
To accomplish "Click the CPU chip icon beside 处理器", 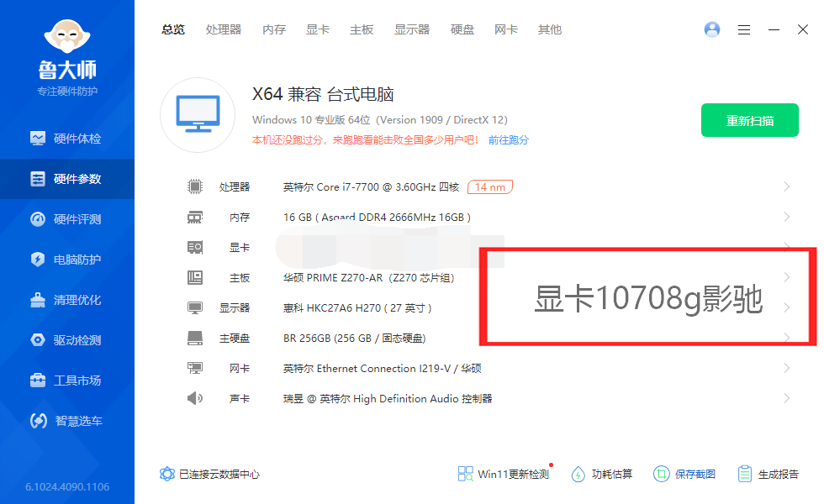I will pyautogui.click(x=195, y=186).
